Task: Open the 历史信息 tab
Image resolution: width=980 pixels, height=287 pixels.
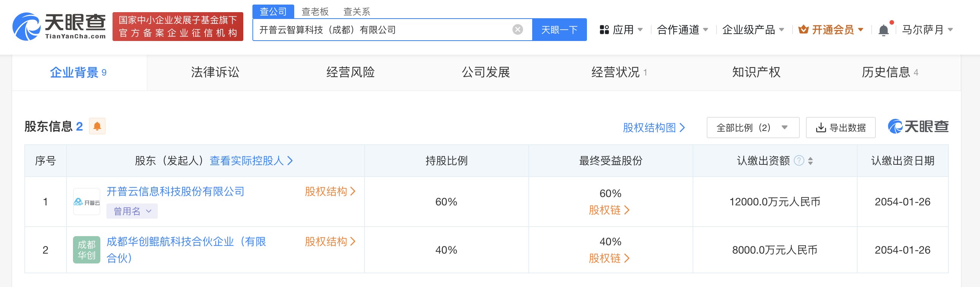Action: point(890,72)
